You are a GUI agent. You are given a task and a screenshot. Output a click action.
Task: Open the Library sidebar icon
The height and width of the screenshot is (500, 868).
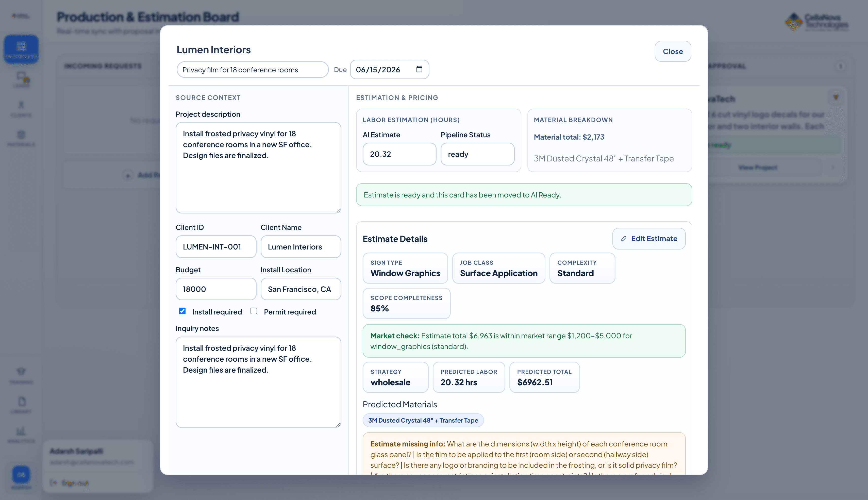click(21, 405)
